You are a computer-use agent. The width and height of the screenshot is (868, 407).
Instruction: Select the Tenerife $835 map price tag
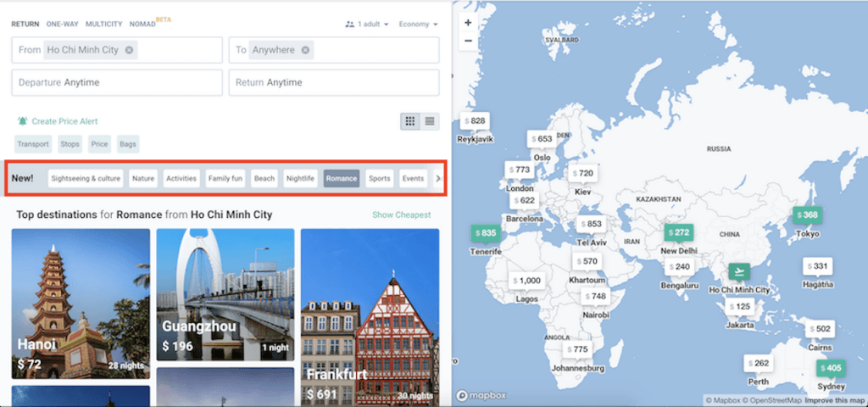point(486,234)
